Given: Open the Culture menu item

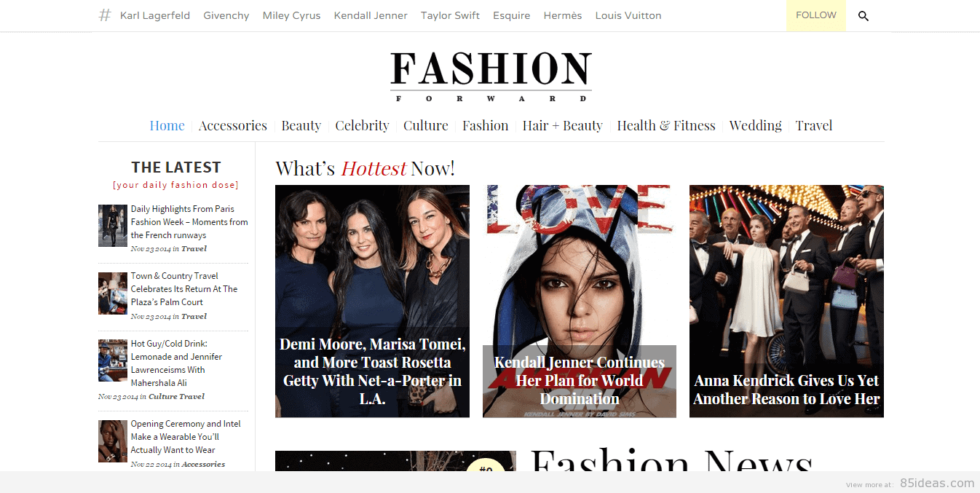Looking at the screenshot, I should pos(426,125).
